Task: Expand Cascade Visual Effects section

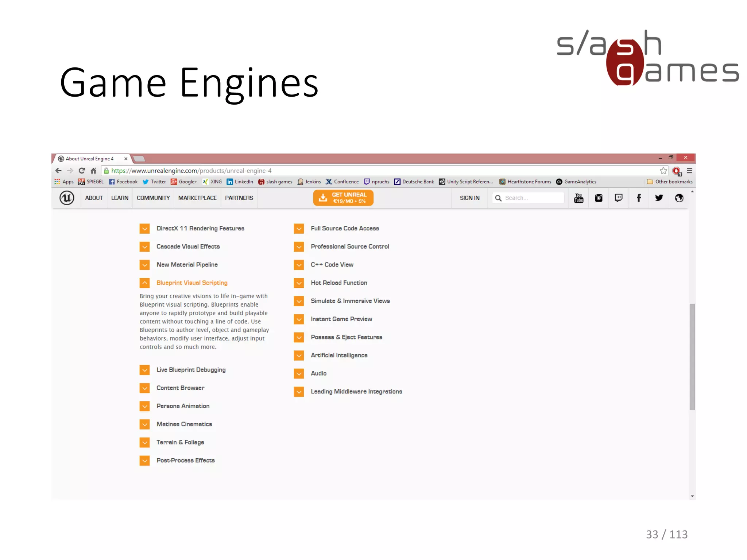Action: click(x=144, y=247)
